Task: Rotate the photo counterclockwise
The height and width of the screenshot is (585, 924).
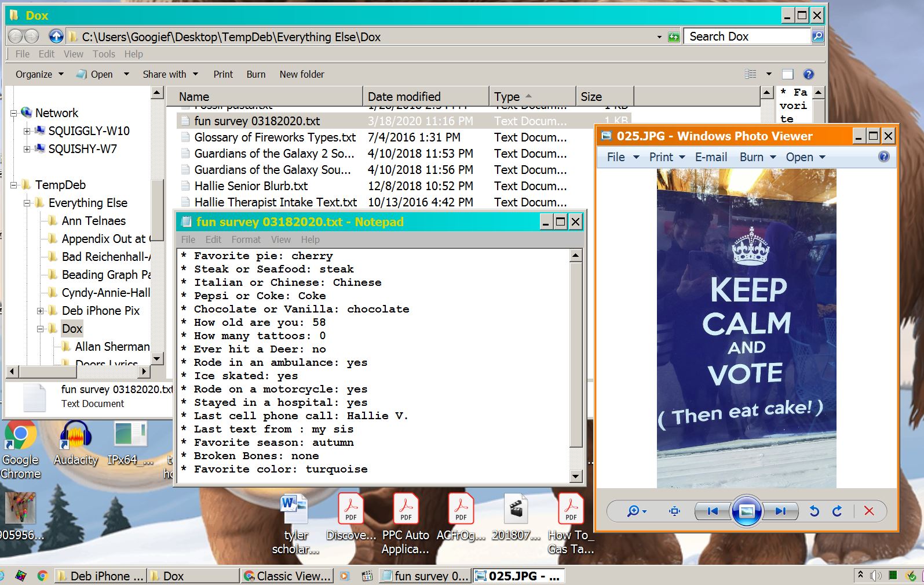Action: [x=814, y=511]
